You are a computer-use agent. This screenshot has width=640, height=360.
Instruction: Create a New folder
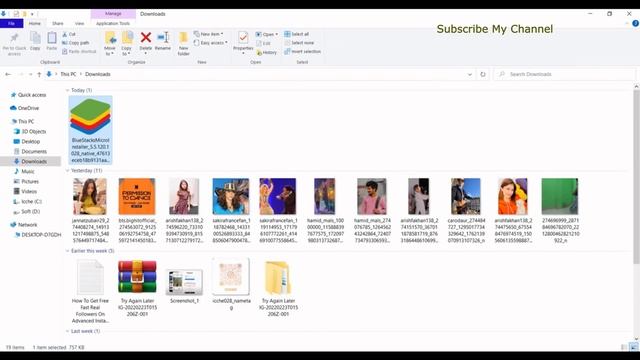[x=184, y=43]
